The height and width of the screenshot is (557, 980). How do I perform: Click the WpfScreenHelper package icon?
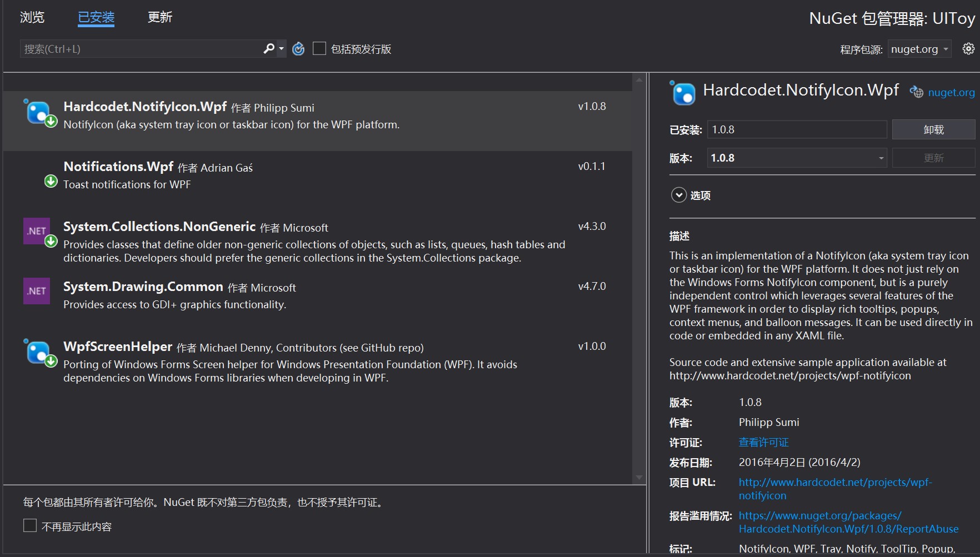click(38, 353)
